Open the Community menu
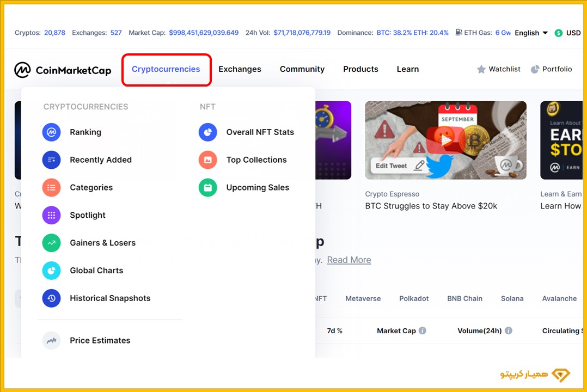This screenshot has width=587, height=392. (302, 69)
